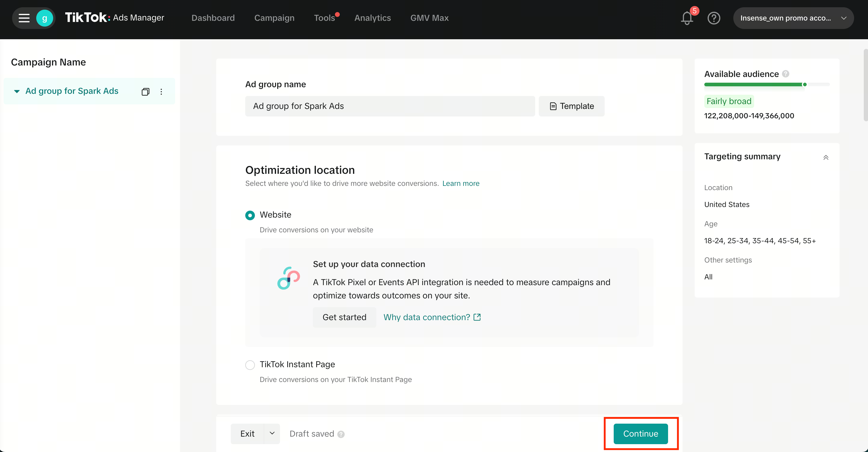Click the Template button
This screenshot has width=868, height=452.
pos(571,106)
